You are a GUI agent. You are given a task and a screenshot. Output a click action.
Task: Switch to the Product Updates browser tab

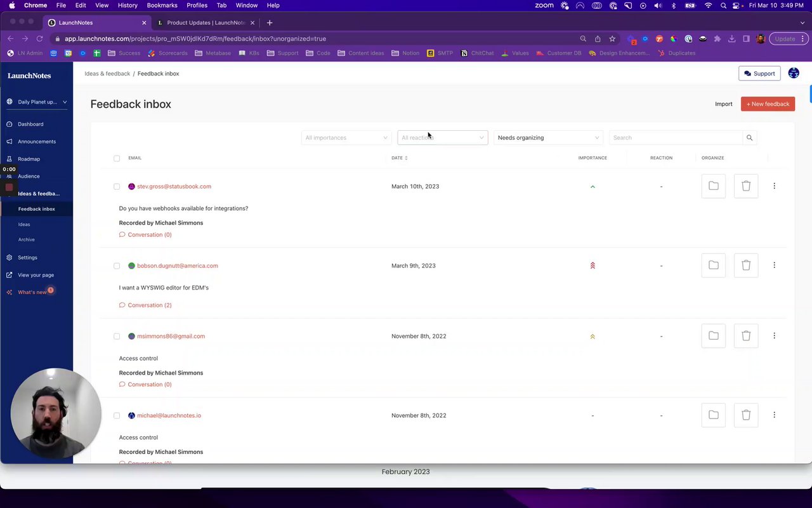(206, 23)
